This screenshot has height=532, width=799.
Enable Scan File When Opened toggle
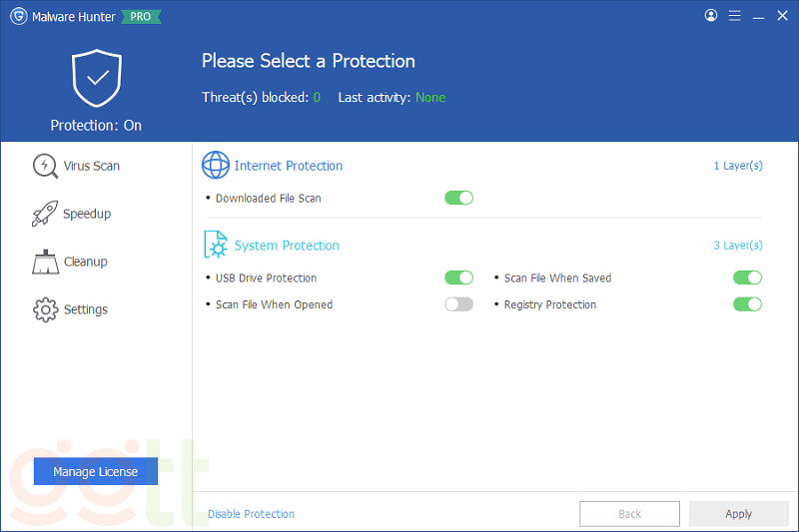pos(458,304)
